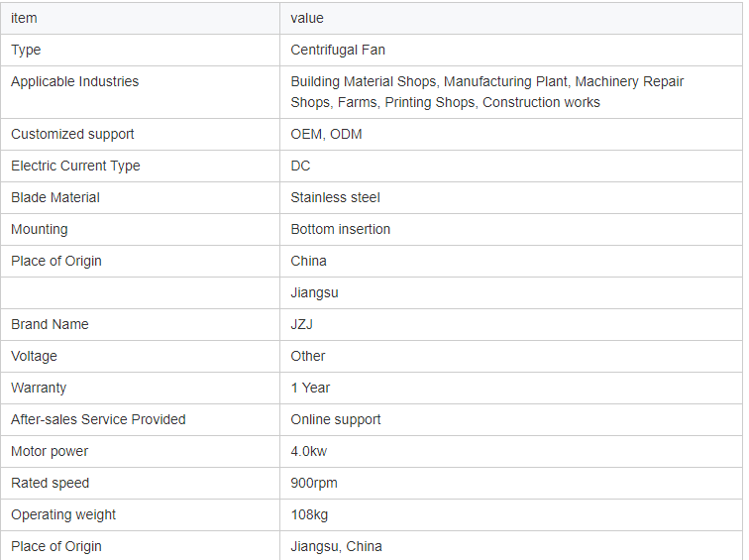
Task: Select the "Building Material Shops" value text
Action: point(363,81)
